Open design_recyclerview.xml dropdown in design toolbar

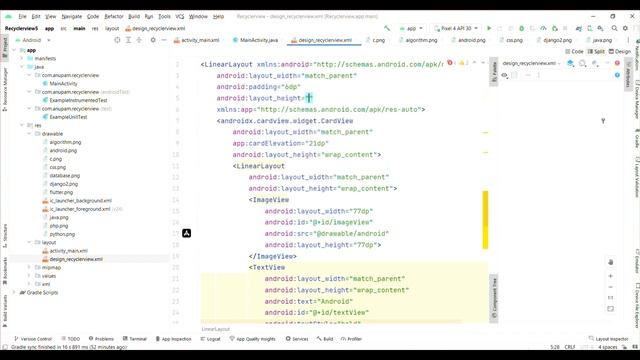tap(531, 63)
